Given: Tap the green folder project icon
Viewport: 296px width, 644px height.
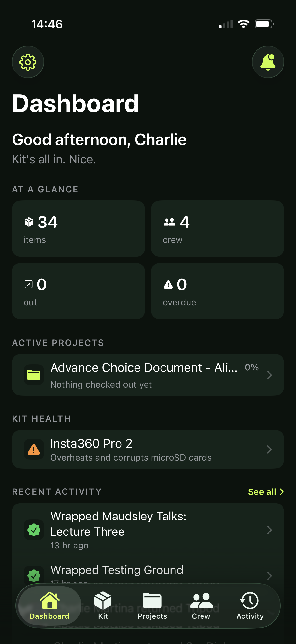Looking at the screenshot, I should click(x=34, y=375).
